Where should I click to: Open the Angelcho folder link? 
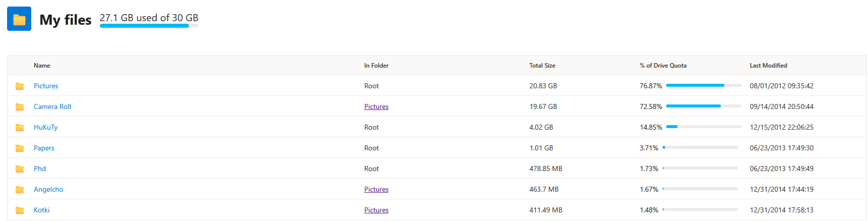pyautogui.click(x=48, y=190)
